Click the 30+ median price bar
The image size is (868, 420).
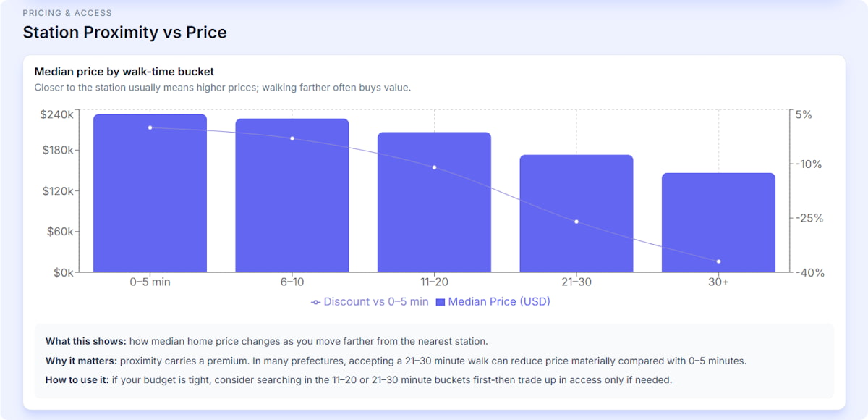tap(718, 224)
